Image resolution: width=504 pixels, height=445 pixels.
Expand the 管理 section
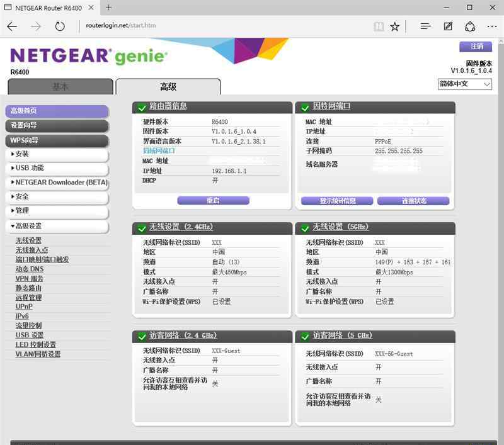[57, 211]
